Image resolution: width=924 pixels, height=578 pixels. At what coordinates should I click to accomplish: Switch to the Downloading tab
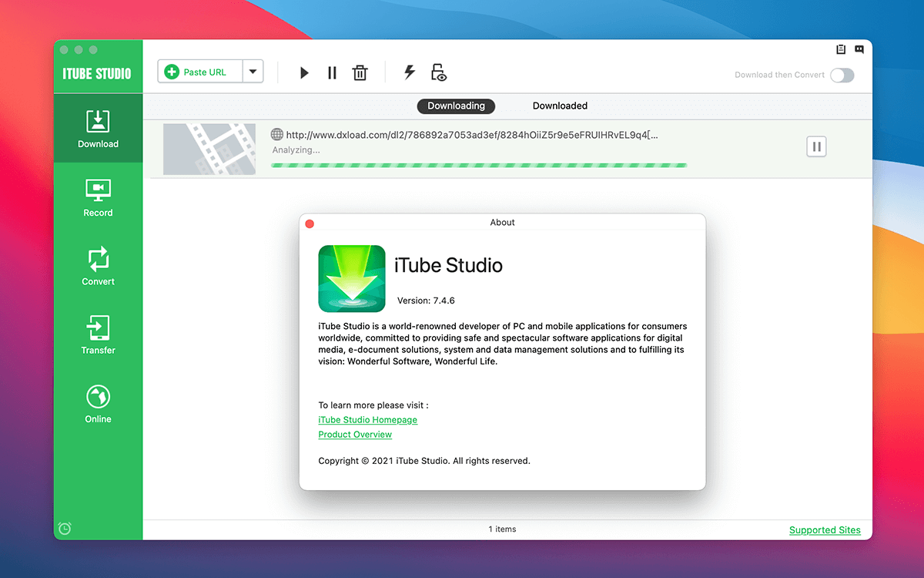coord(457,106)
